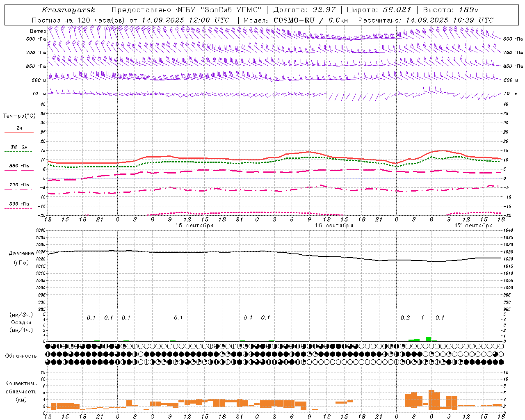Click the (км) unit label of convective cloudiness

click(21, 399)
